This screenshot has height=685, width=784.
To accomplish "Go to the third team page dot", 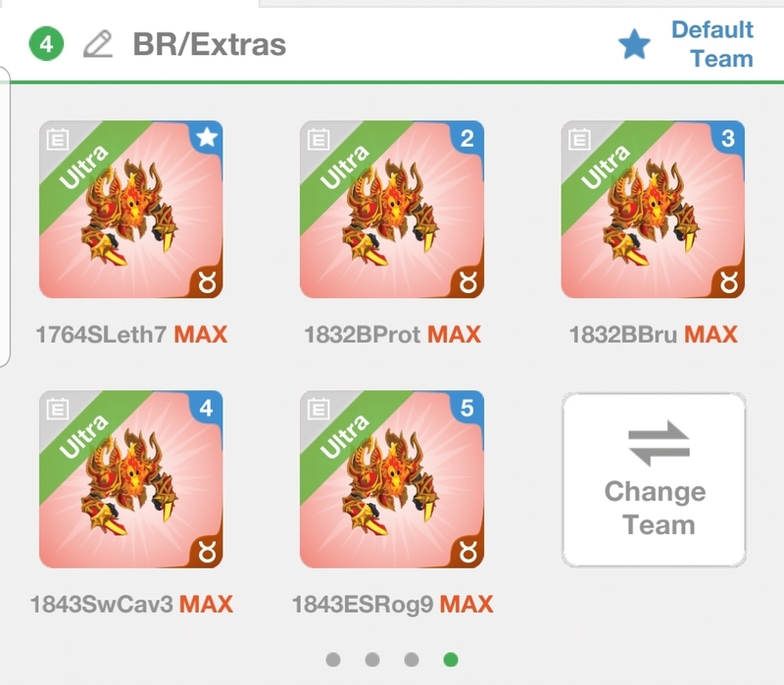I will coord(411,660).
